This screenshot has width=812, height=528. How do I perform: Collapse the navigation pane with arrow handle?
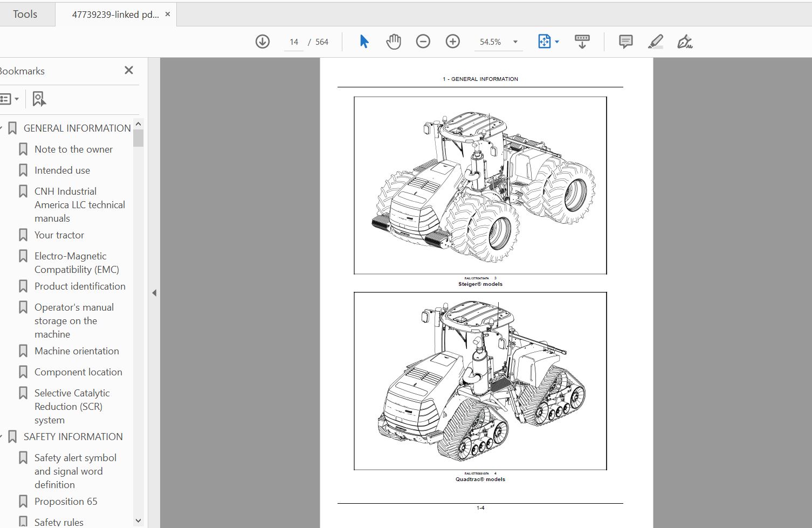point(154,293)
